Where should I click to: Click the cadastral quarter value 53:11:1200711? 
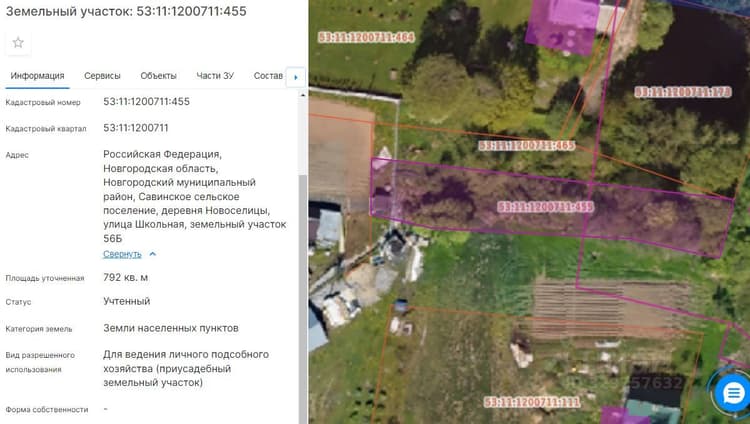click(136, 128)
